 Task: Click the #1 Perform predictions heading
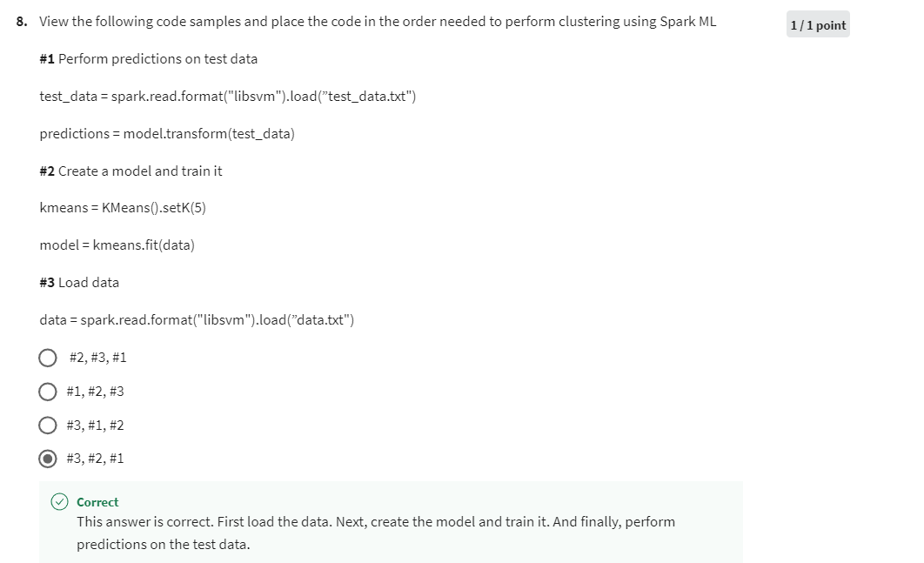(x=148, y=58)
